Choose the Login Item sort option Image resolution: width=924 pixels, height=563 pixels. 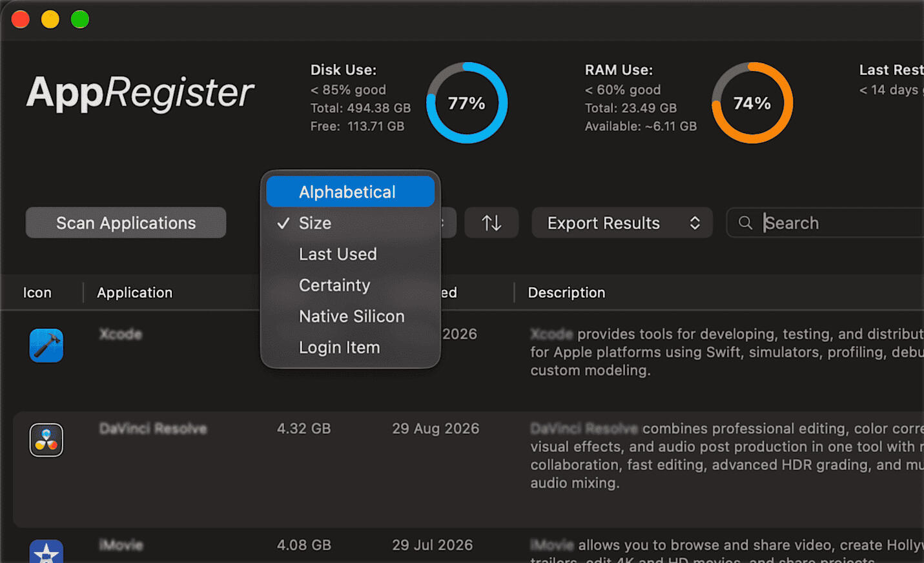pos(351,347)
